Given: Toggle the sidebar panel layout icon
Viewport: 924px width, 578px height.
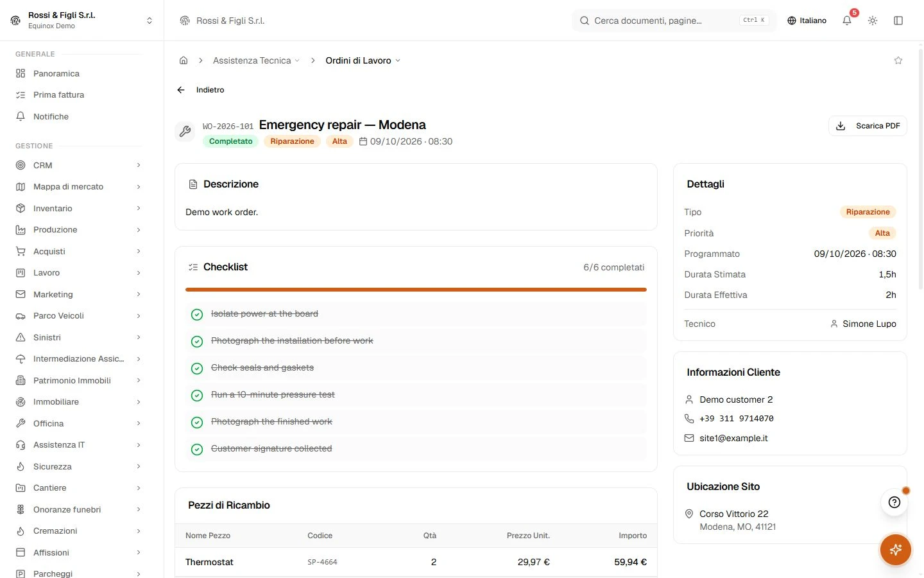Looking at the screenshot, I should (898, 21).
